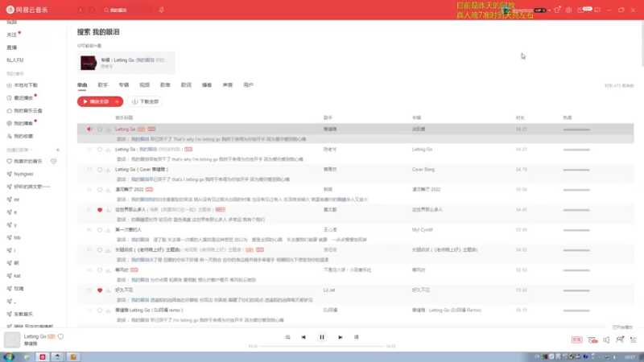Like the DJ remix Letting Go row
644x362 pixels.
coord(100,311)
